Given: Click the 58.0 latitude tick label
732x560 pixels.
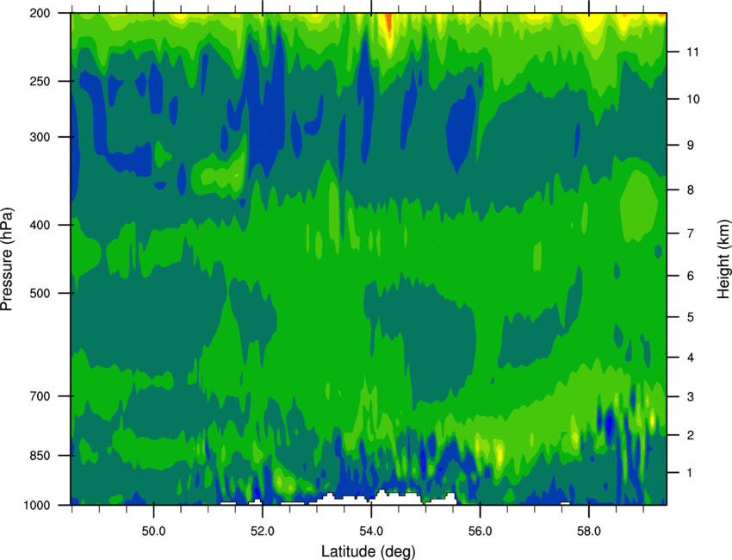Looking at the screenshot, I should click(589, 532).
